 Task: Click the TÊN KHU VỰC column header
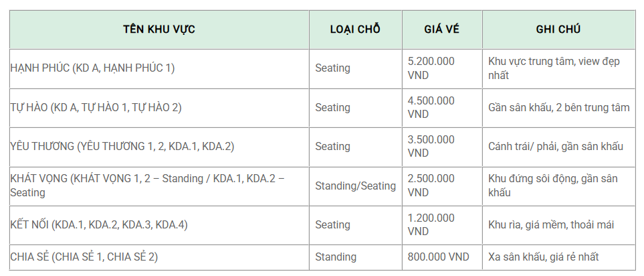tap(159, 29)
